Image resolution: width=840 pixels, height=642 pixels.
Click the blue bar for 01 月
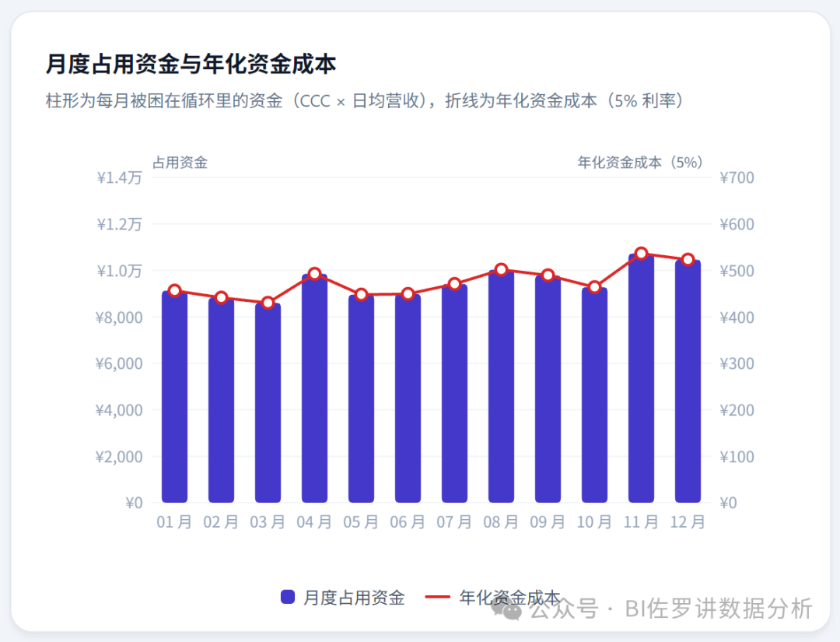[175, 397]
